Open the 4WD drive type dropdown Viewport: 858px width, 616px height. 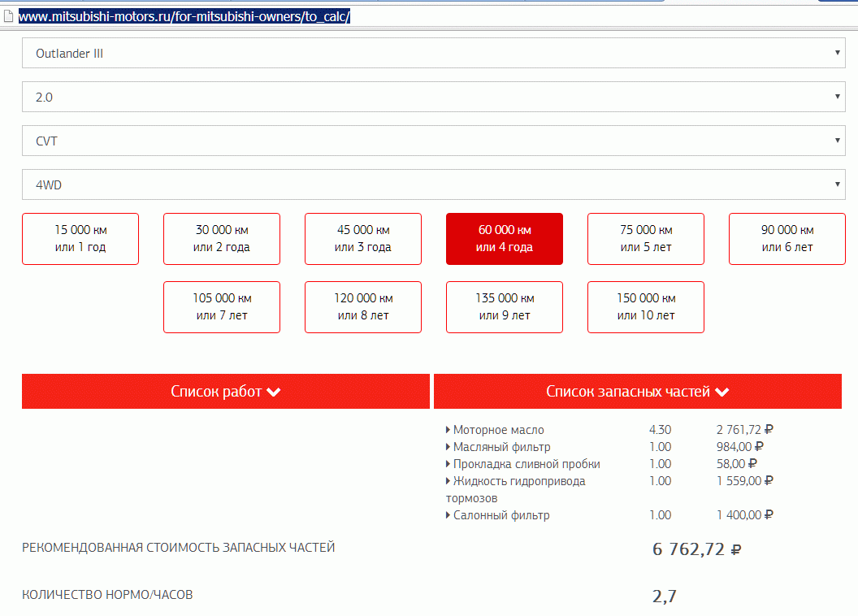tap(433, 184)
